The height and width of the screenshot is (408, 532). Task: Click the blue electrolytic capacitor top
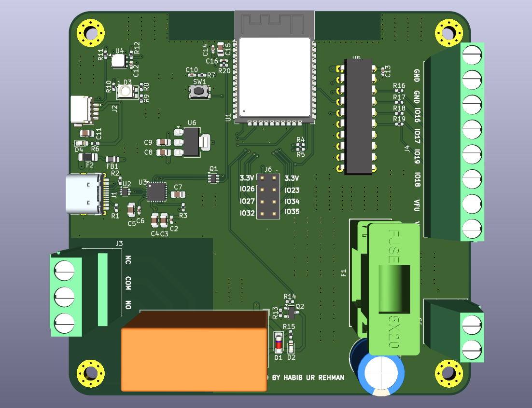click(382, 373)
